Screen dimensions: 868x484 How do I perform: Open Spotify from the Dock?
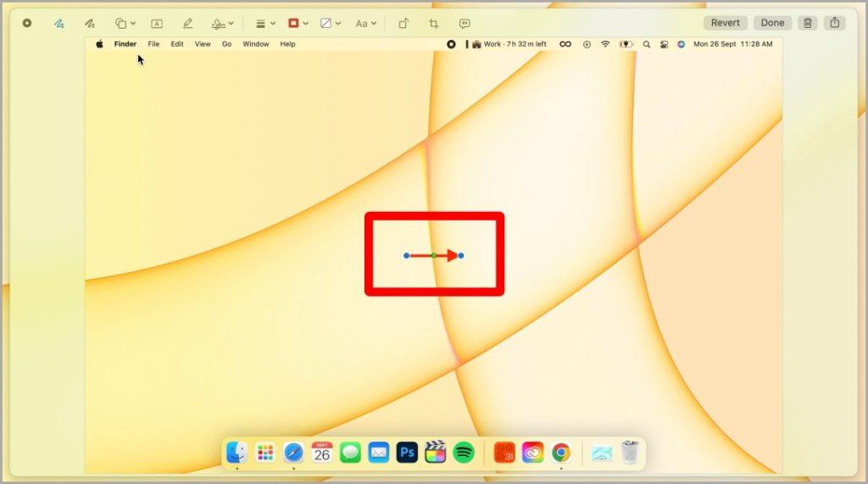(x=464, y=453)
